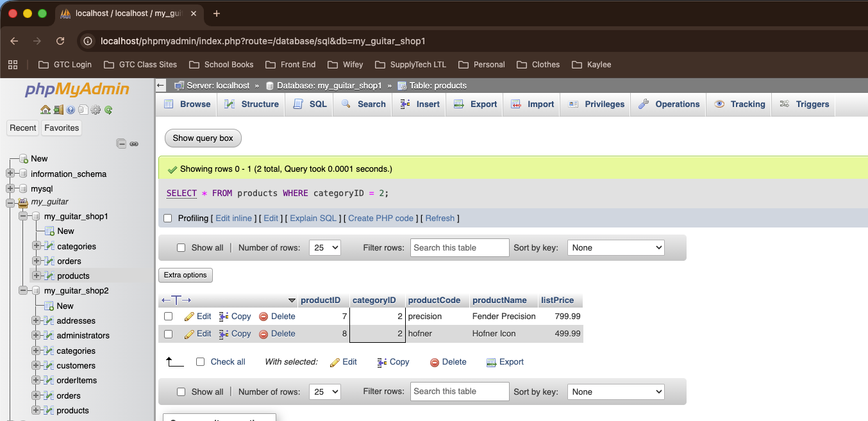Click the Copy icon for productID 7 row
This screenshot has width=868, height=421.
224,317
